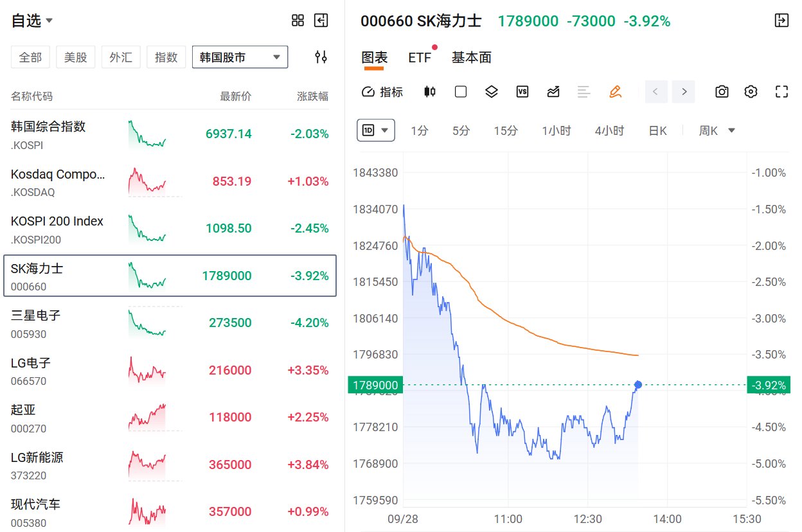This screenshot has width=802, height=532.
Task: Select the 美股 market filter
Action: coord(76,57)
